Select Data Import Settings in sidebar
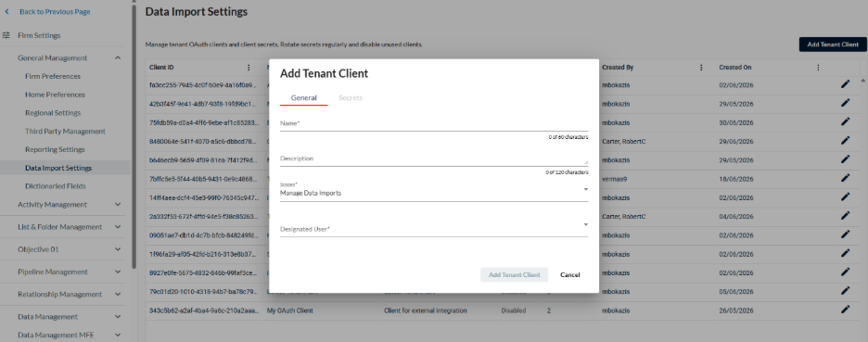868x342 pixels. (x=58, y=168)
